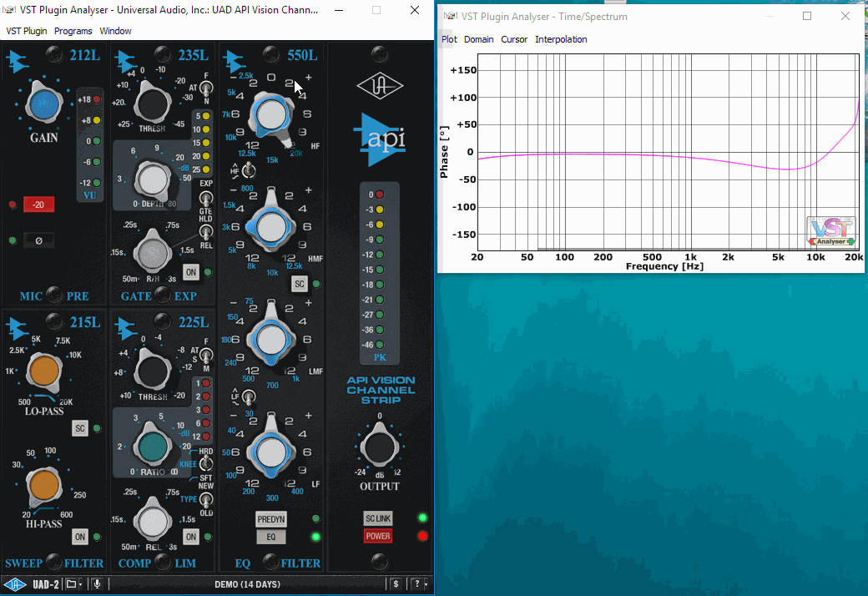The width and height of the screenshot is (868, 596).
Task: Toggle the 550L EQ SC button
Action: [300, 284]
